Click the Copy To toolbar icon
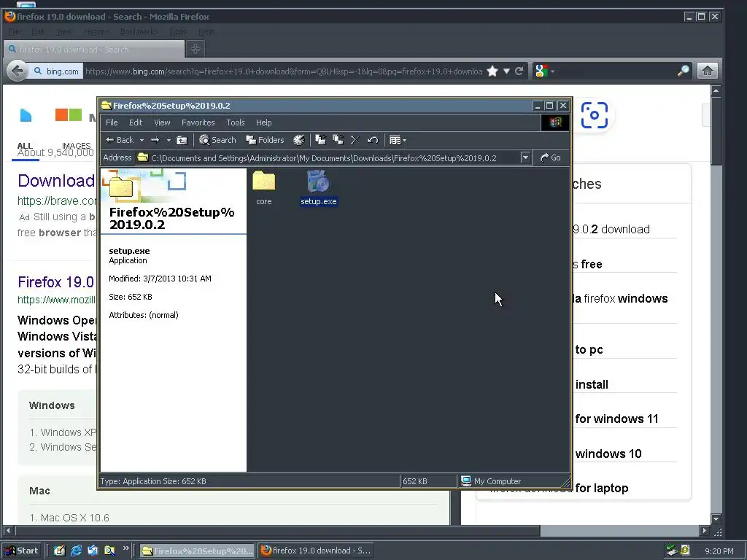The width and height of the screenshot is (747, 560). coord(338,140)
